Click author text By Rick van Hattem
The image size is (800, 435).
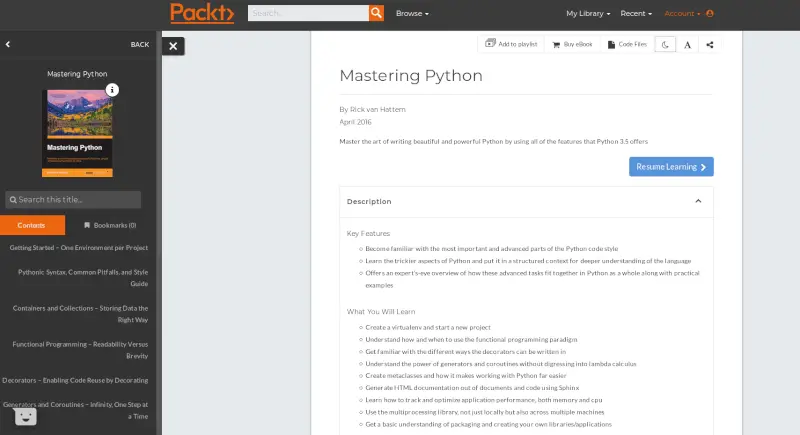(x=372, y=109)
